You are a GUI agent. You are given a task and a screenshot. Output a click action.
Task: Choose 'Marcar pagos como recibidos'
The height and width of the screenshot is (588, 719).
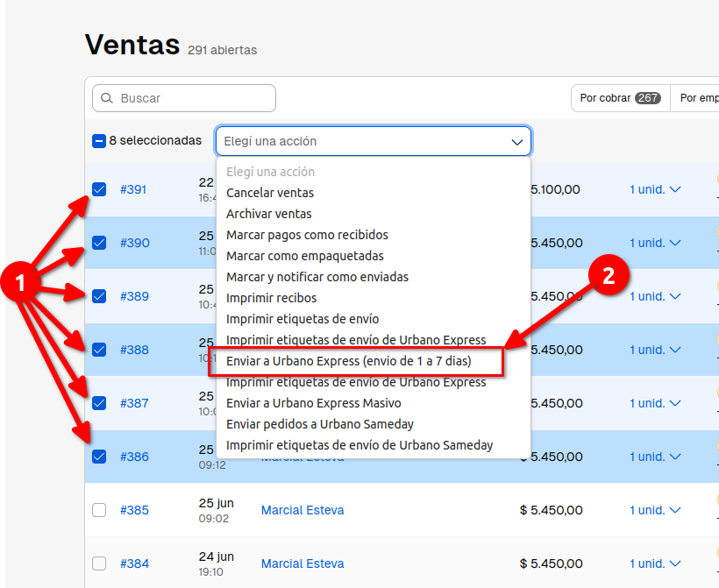pyautogui.click(x=307, y=235)
